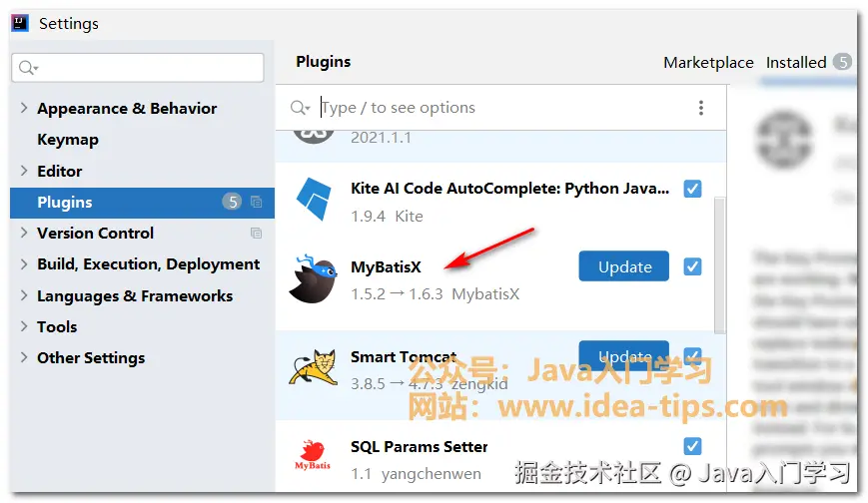Expand the Other Settings node
Image resolution: width=868 pixels, height=503 pixels.
point(24,357)
